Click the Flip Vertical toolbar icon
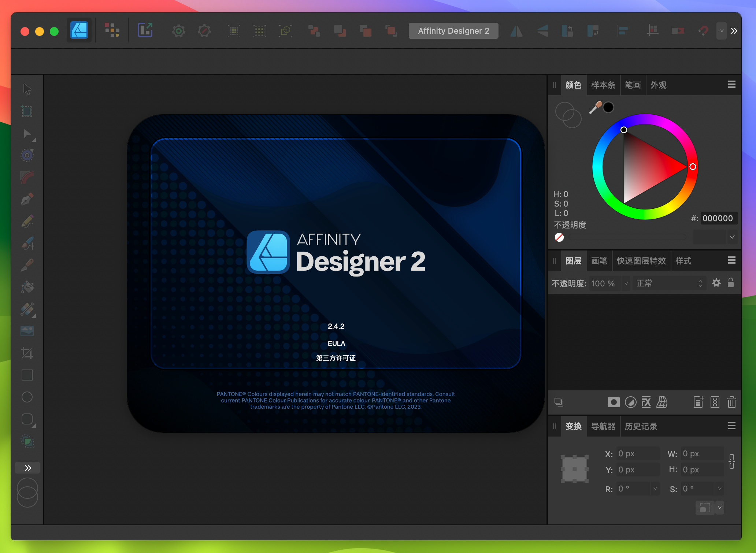This screenshot has height=553, width=756. [x=542, y=31]
